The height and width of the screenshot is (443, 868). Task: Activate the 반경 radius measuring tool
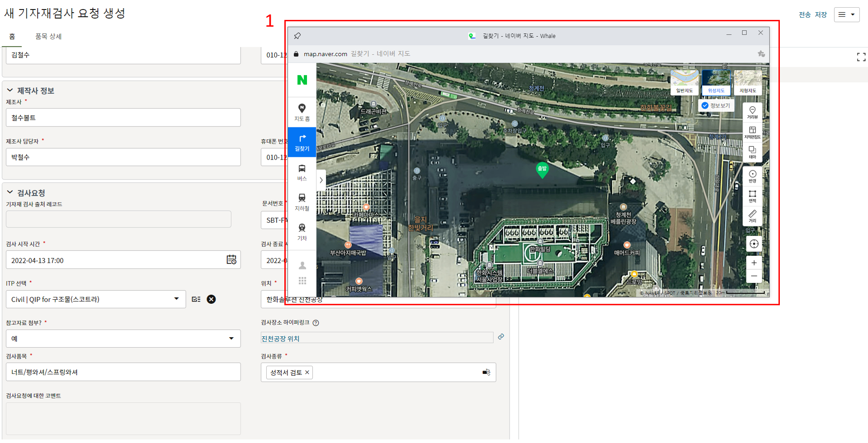(752, 176)
